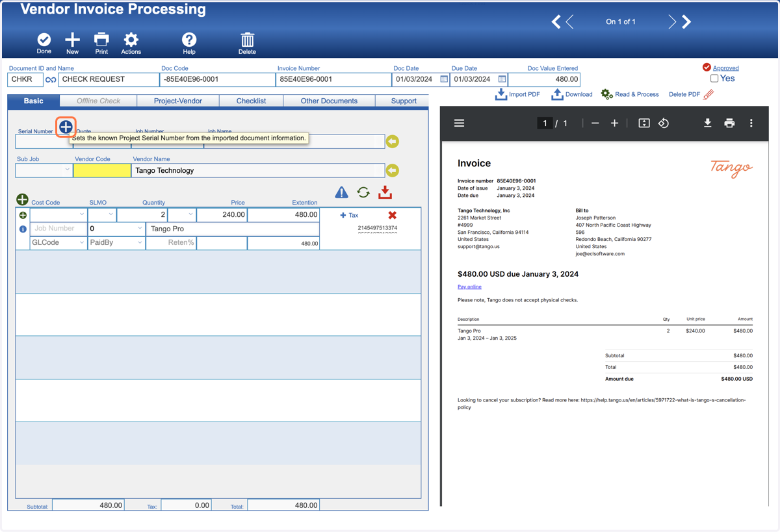The image size is (780, 532).
Task: Click Read & Process button
Action: point(630,94)
